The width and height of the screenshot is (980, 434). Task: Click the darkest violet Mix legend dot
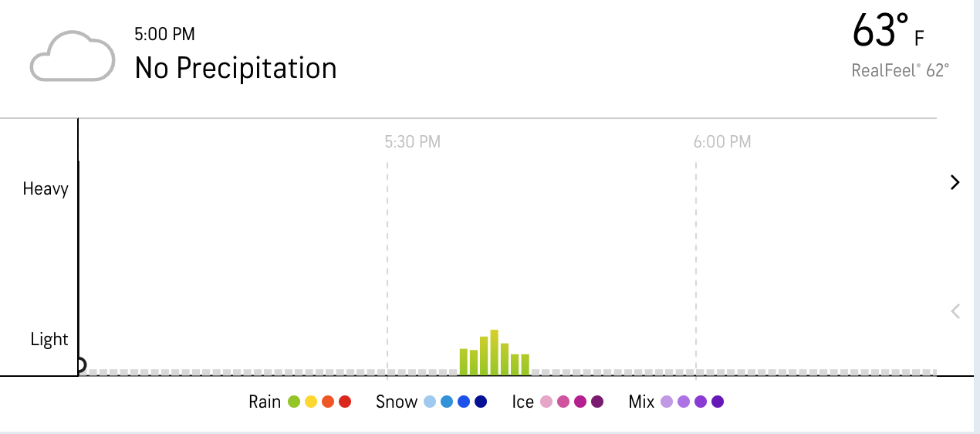click(x=718, y=402)
